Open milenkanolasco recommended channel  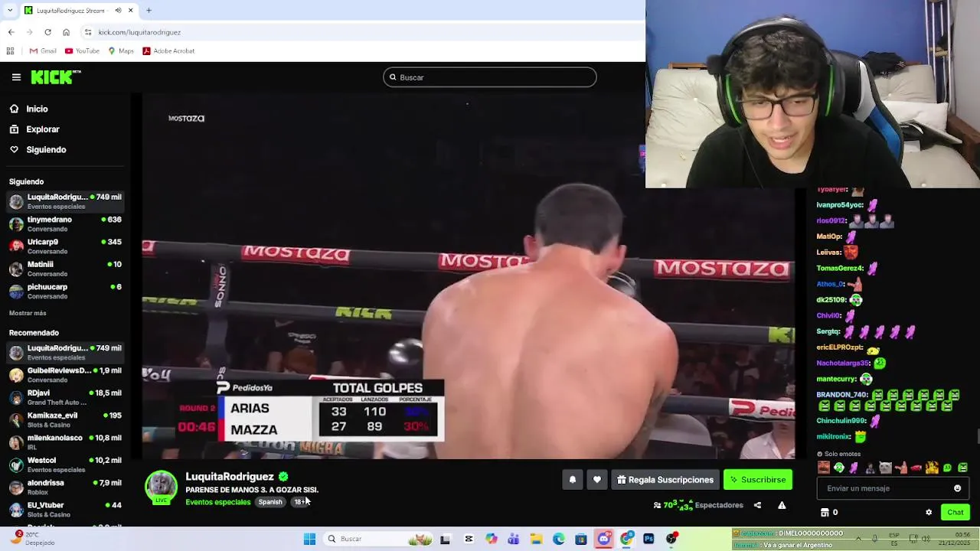click(x=66, y=442)
